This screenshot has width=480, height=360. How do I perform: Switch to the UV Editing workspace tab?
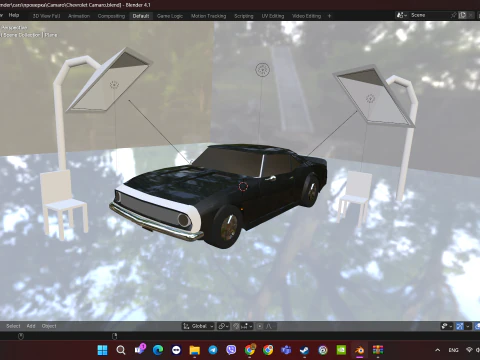273,16
